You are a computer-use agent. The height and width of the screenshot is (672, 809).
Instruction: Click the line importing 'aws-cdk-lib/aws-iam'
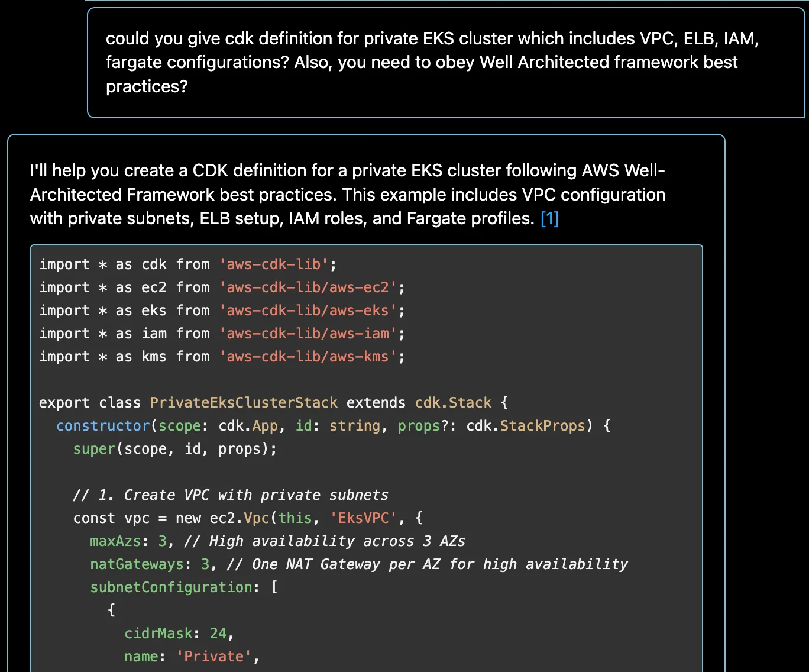pos(222,334)
